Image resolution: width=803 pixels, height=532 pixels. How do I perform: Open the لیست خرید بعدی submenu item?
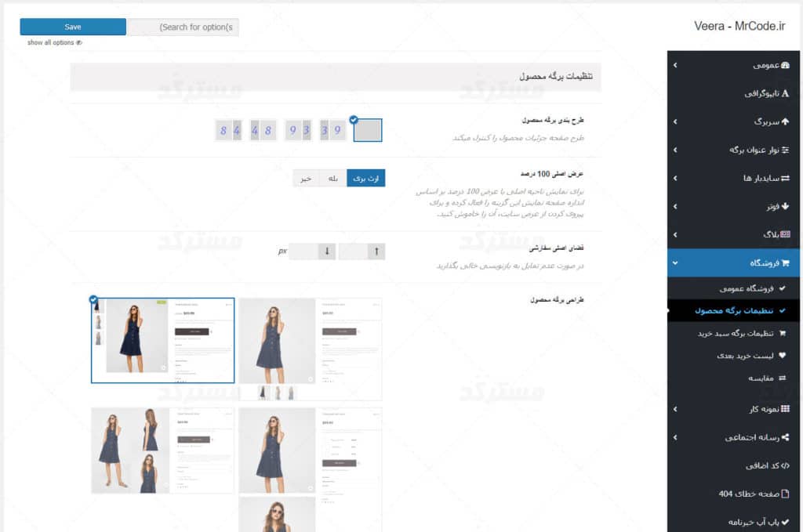tap(733, 356)
